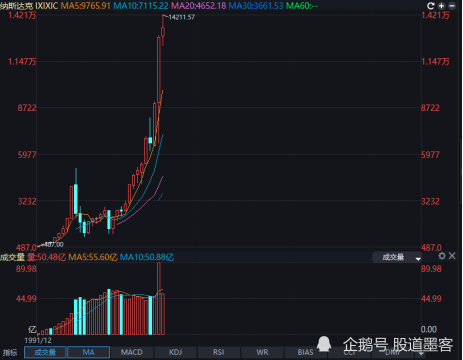Viewport: 463px width, 360px height.
Task: Refresh the Nasdaq chart data
Action: 431,6
